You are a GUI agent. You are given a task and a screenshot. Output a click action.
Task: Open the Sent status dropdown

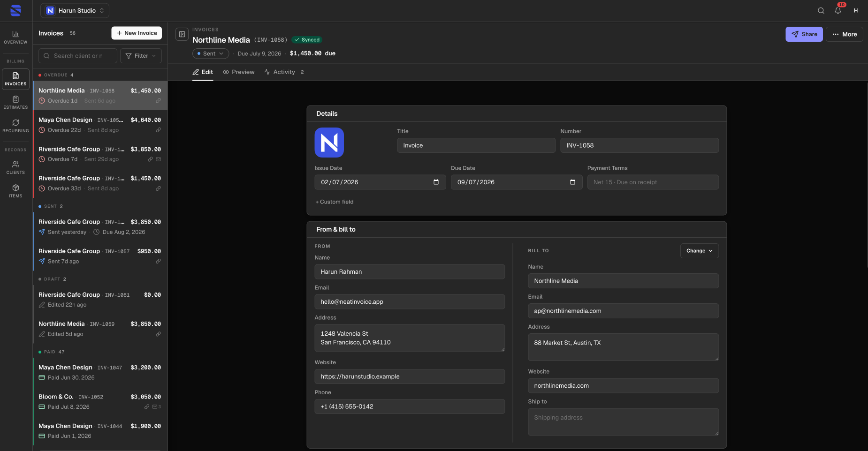(211, 53)
